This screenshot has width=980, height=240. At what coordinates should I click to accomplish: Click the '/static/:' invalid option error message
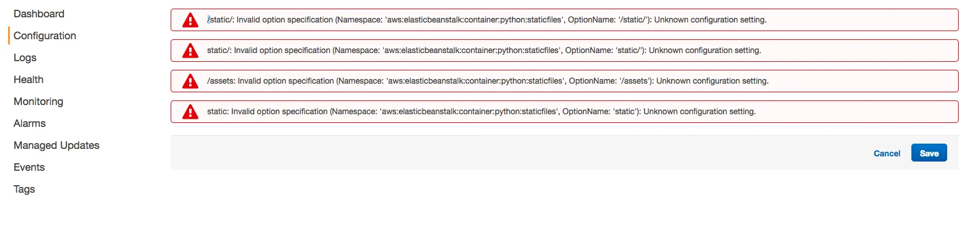[x=487, y=20]
